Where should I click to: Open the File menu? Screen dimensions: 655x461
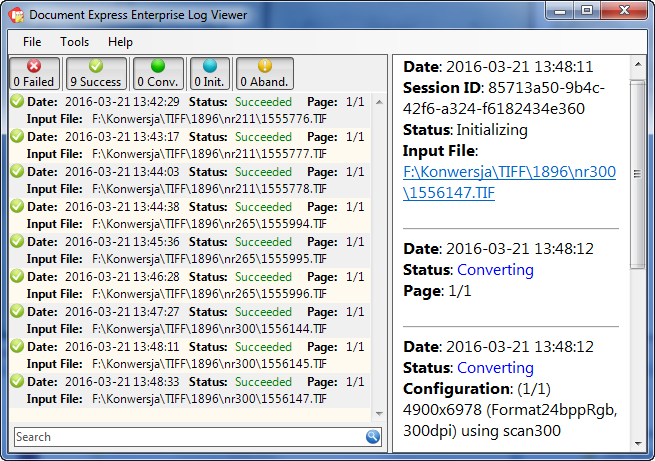pyautogui.click(x=32, y=42)
